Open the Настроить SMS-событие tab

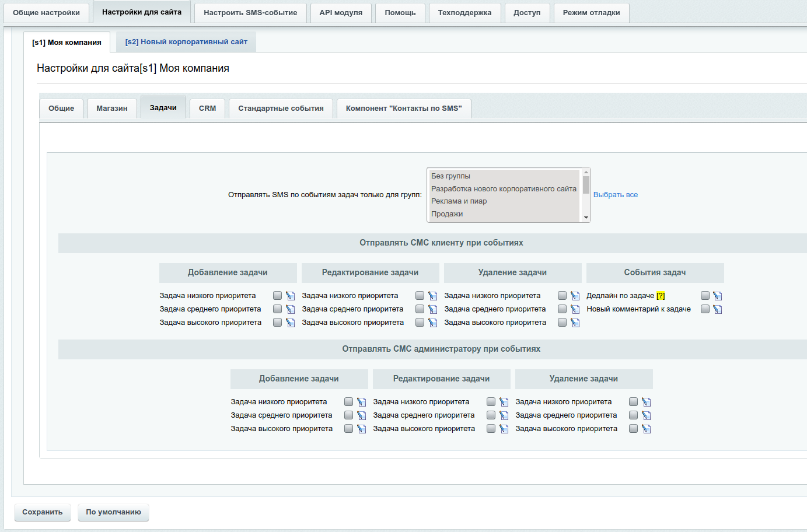tap(250, 12)
